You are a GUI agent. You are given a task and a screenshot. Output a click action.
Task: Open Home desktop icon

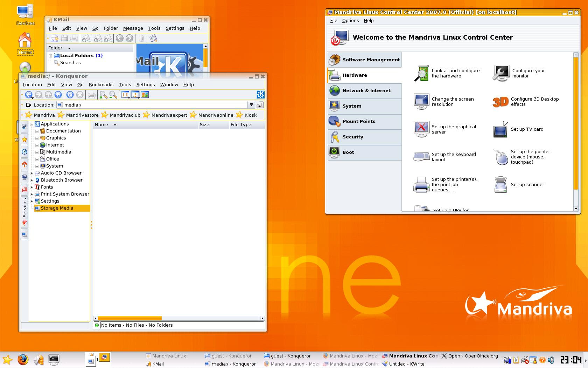(25, 44)
